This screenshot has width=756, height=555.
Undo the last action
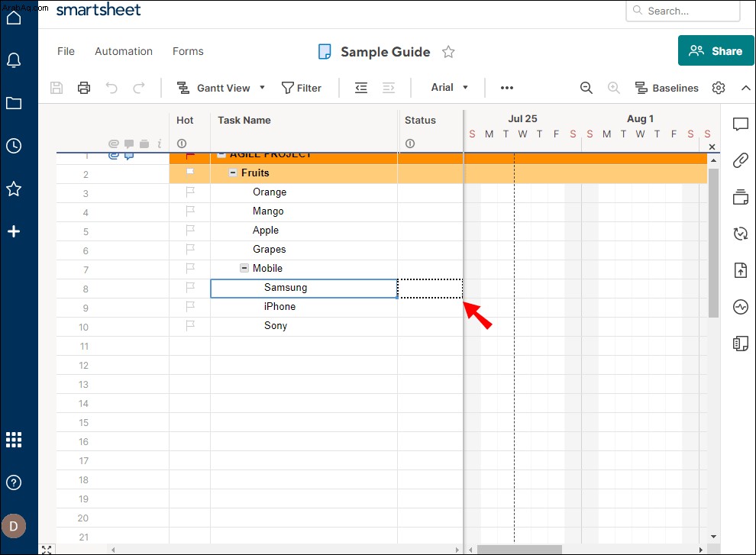pos(111,88)
